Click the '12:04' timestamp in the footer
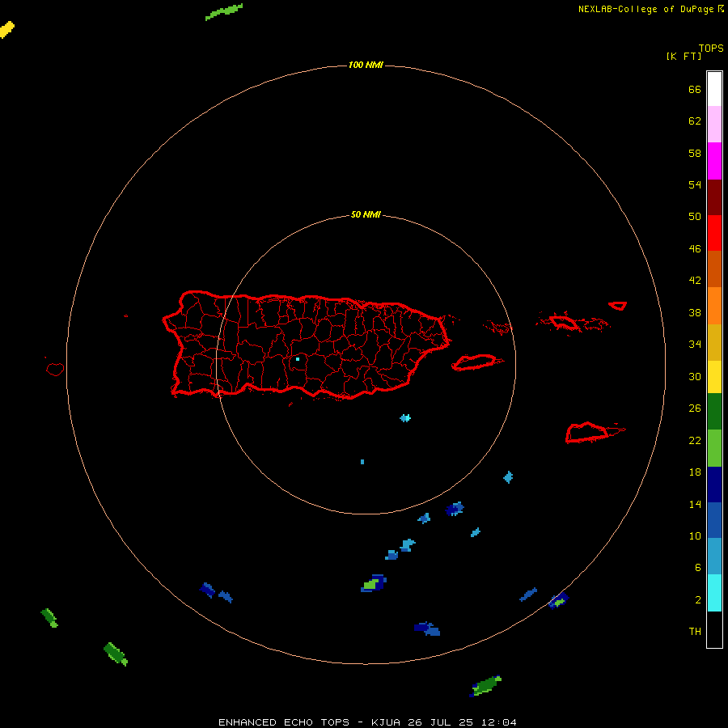Image resolution: width=728 pixels, height=728 pixels. tap(499, 722)
